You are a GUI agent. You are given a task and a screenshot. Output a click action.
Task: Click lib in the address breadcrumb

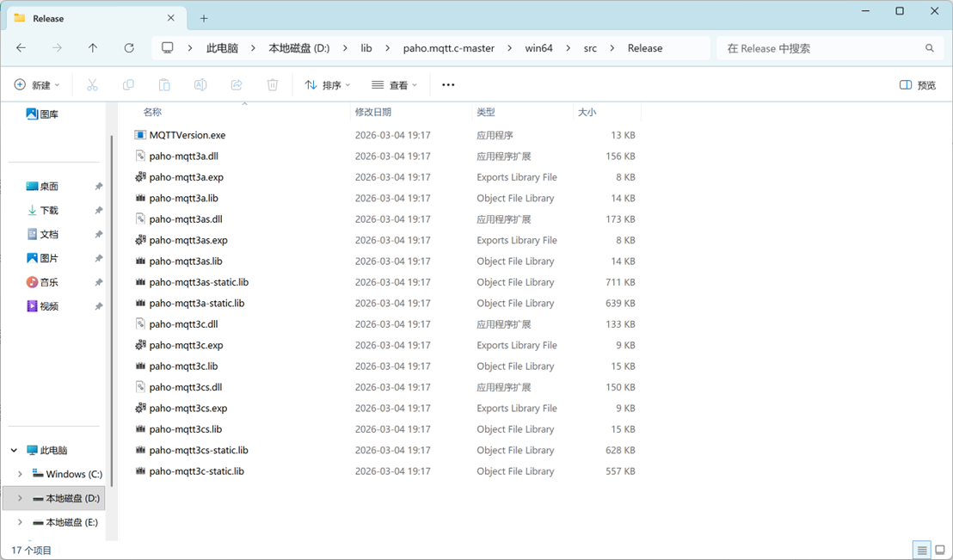(x=366, y=48)
